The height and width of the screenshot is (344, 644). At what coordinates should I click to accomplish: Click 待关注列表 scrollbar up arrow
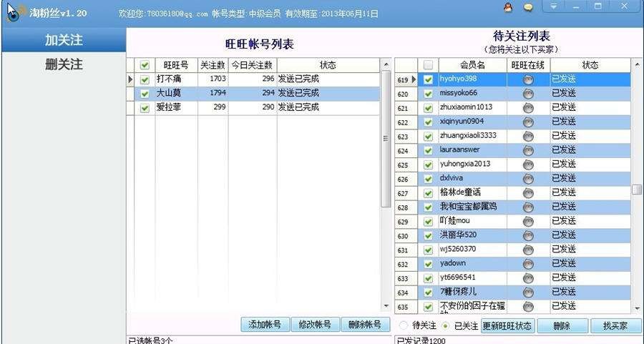pyautogui.click(x=637, y=65)
